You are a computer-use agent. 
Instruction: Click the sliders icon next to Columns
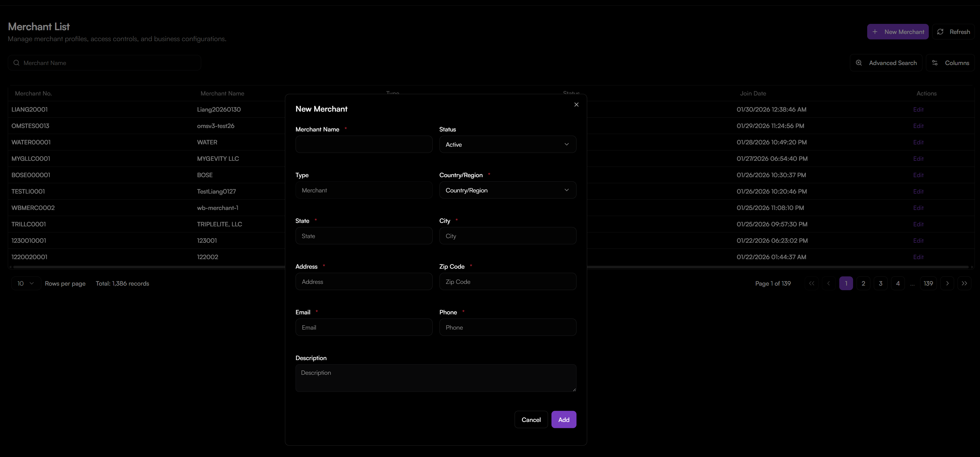[x=935, y=62]
